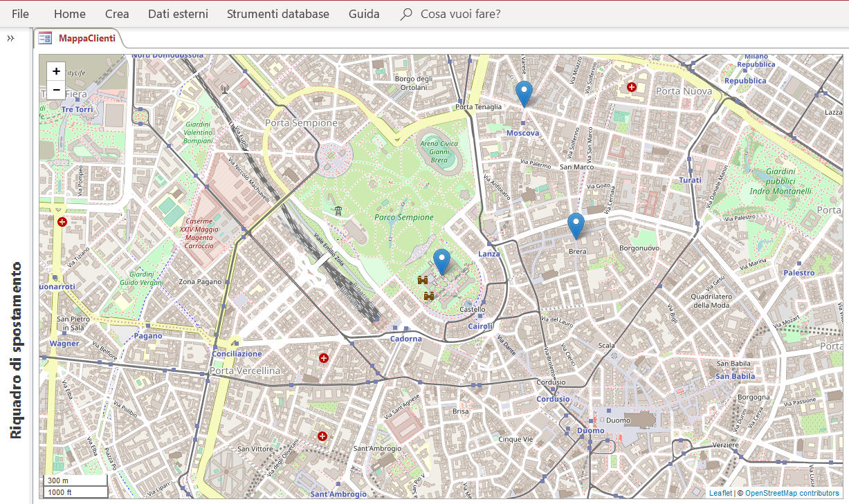The image size is (849, 504).
Task: Click the Lanza station label
Action: coord(489,254)
